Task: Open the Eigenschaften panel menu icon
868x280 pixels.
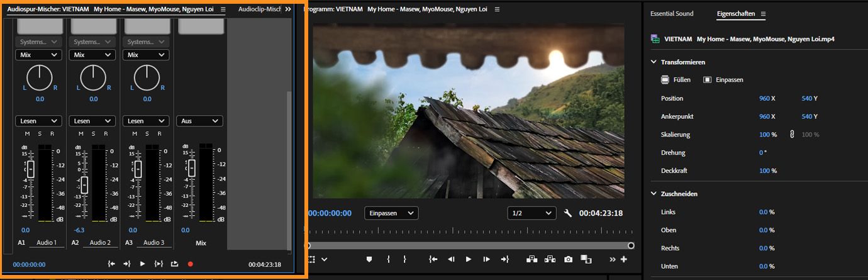Action: pos(764,13)
